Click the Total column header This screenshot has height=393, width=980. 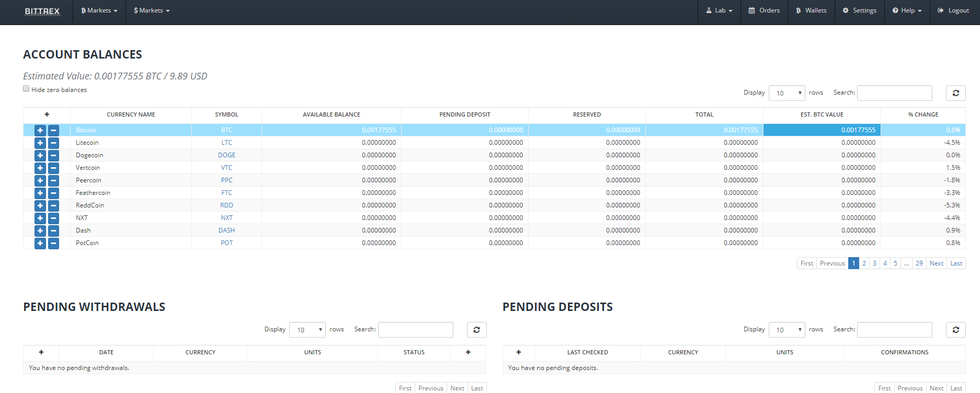(704, 114)
